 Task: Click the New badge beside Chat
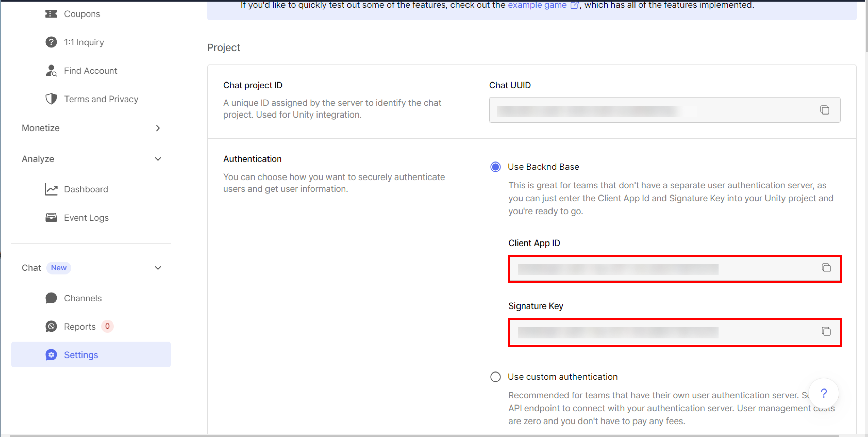(59, 268)
